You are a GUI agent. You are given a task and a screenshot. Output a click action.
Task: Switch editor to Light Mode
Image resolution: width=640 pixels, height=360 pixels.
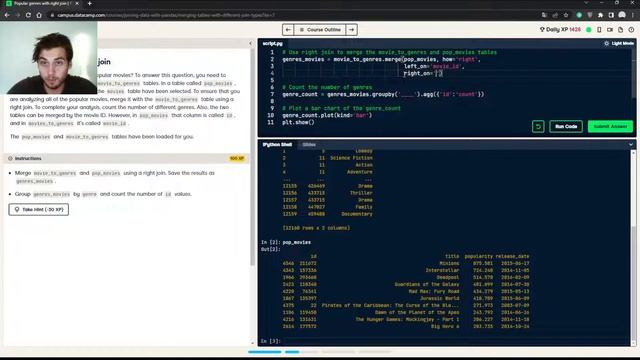619,43
